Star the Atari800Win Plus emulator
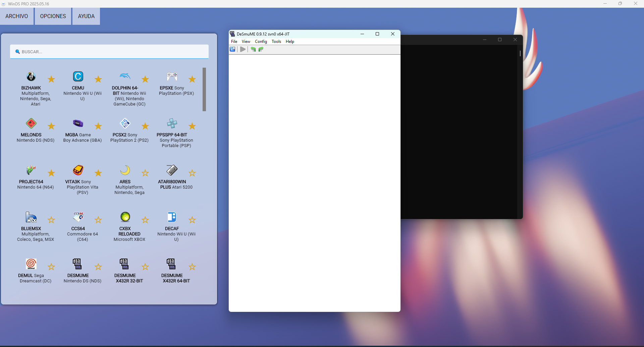This screenshot has height=347, width=644. tap(192, 173)
